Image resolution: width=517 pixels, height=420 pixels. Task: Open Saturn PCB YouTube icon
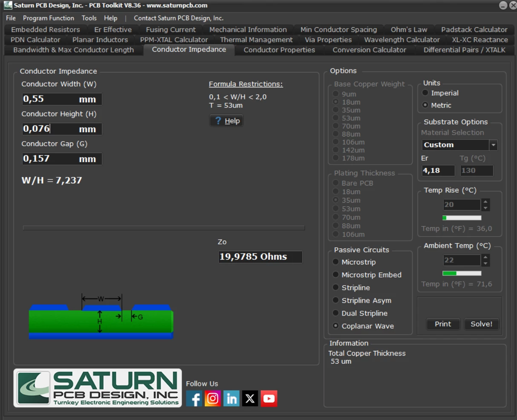(269, 399)
